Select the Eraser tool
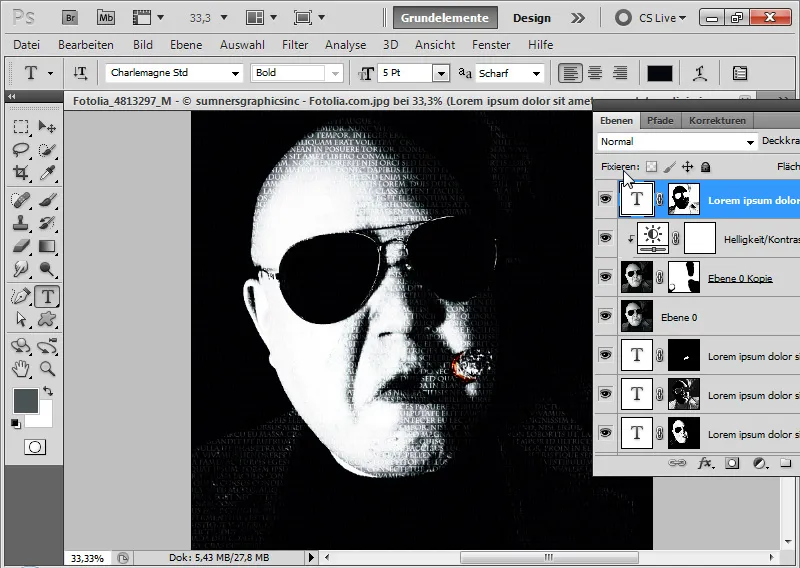 coord(20,246)
